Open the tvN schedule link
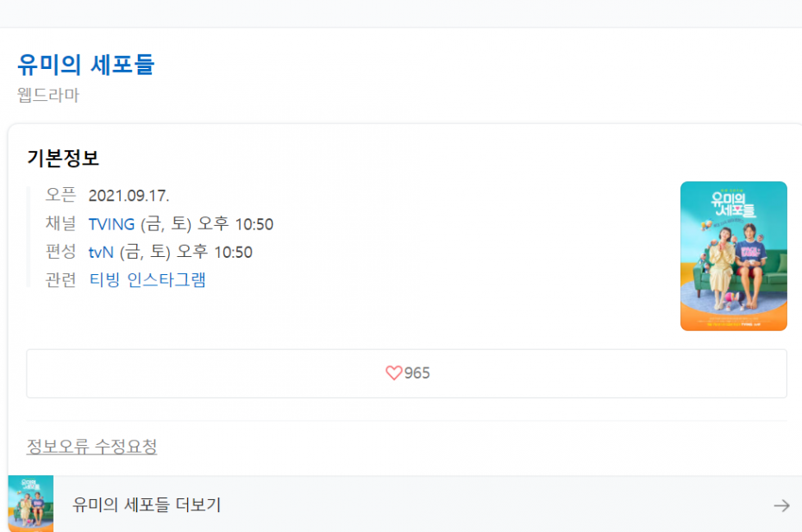The height and width of the screenshot is (532, 802). 101,252
